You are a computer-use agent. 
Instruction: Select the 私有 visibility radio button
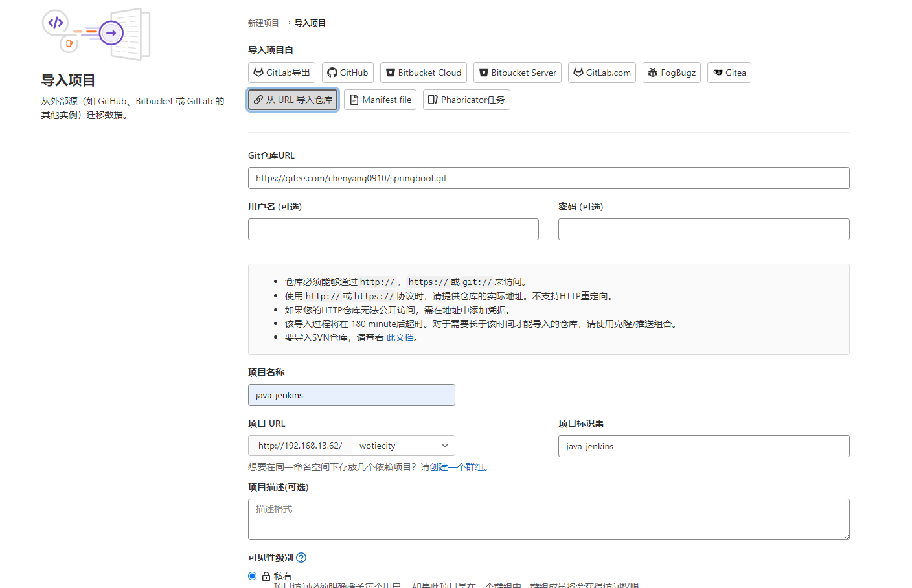[x=253, y=576]
